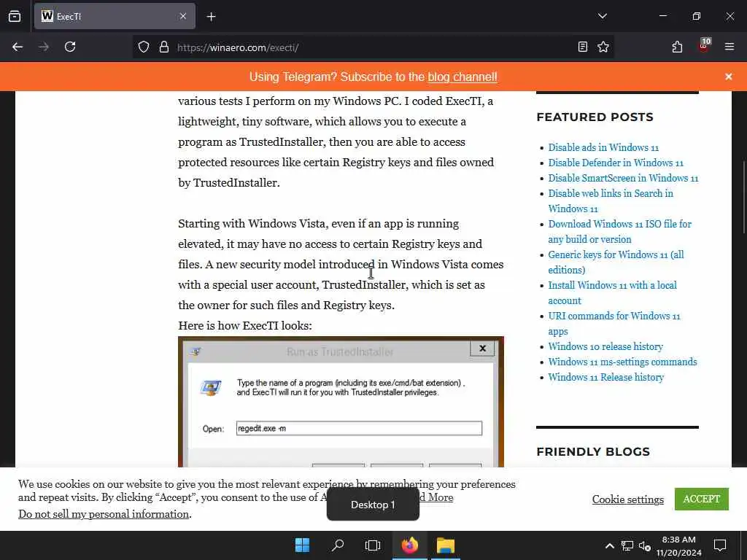The height and width of the screenshot is (560, 747).
Task: Open Generic keys for Windows 11 link
Action: pos(616,262)
